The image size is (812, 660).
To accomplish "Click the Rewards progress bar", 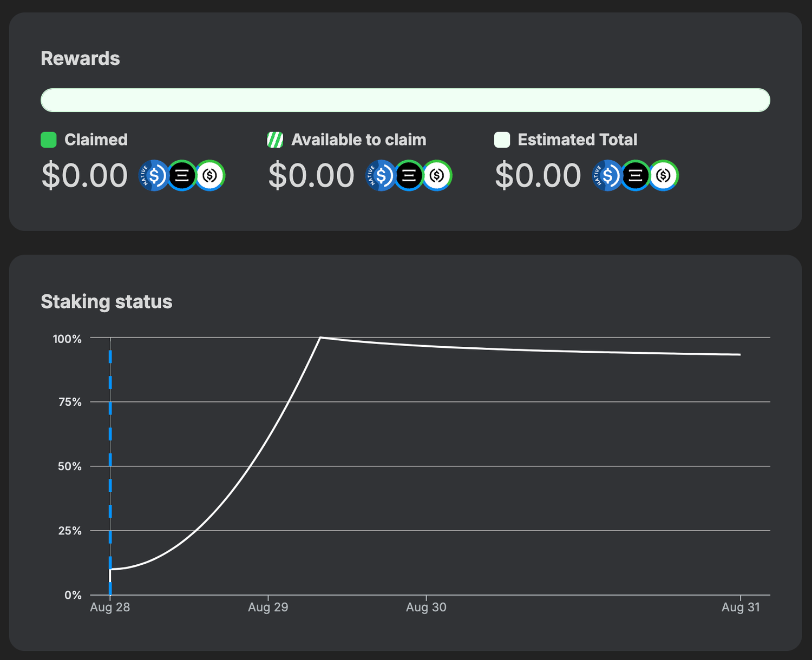I will click(405, 101).
